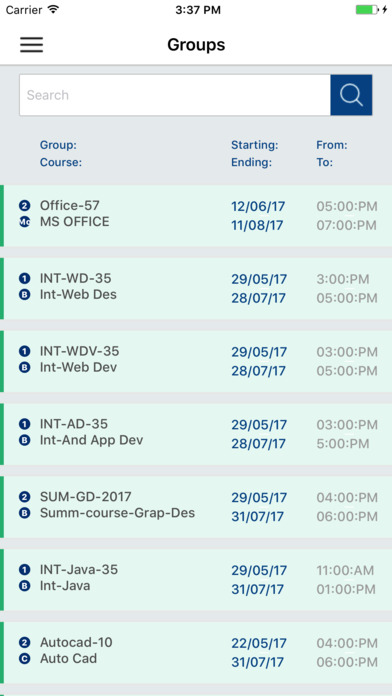This screenshot has height=696, width=392.
Task: Tap the search text field
Action: pos(175,95)
